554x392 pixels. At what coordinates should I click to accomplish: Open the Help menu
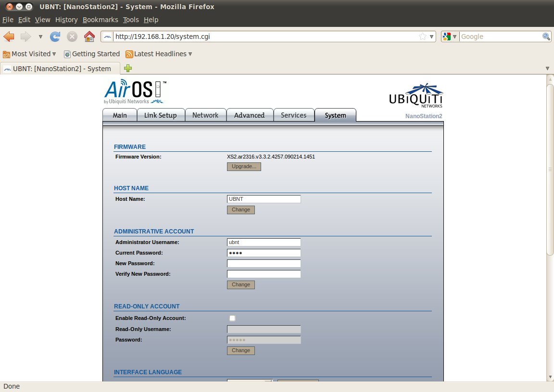point(151,20)
